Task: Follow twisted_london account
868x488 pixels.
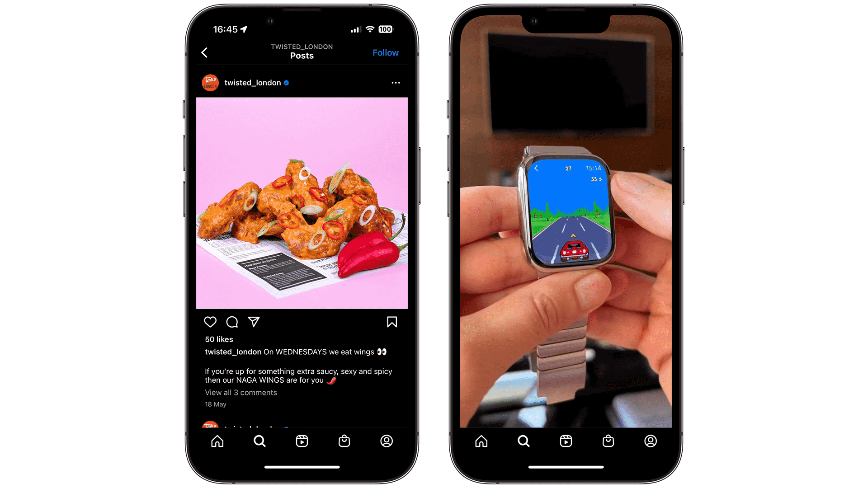Action: click(386, 52)
